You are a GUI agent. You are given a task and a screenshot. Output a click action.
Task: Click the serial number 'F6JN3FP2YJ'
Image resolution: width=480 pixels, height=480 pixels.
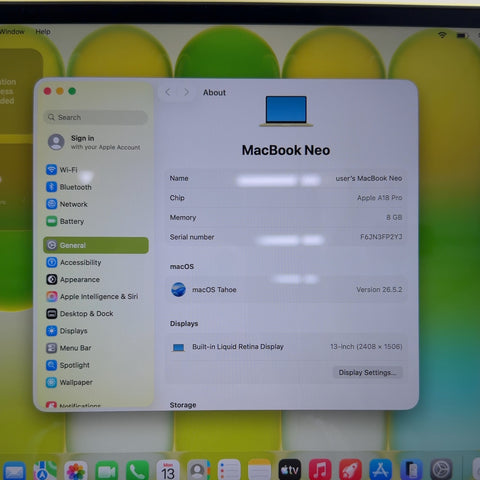381,237
